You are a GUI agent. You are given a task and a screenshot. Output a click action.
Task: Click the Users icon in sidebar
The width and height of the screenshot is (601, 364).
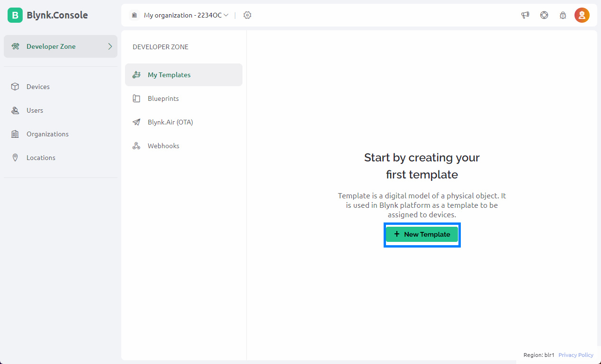pos(15,110)
